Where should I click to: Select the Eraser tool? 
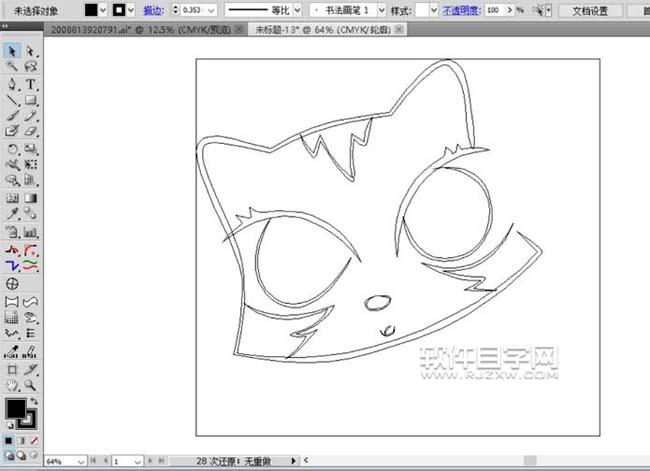pos(31,131)
